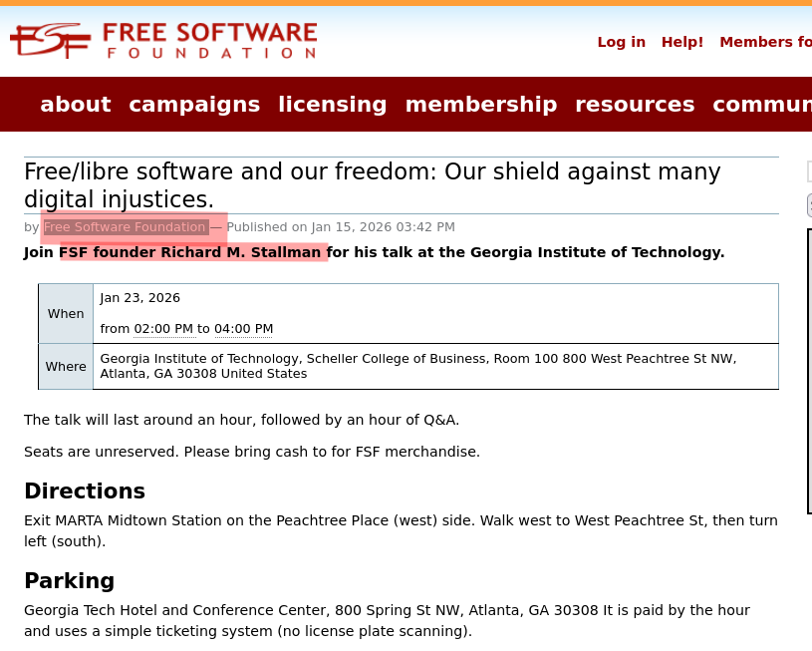Screen dimensions: 812x651
Task: Click the map panel on the right edge
Action: point(809,372)
